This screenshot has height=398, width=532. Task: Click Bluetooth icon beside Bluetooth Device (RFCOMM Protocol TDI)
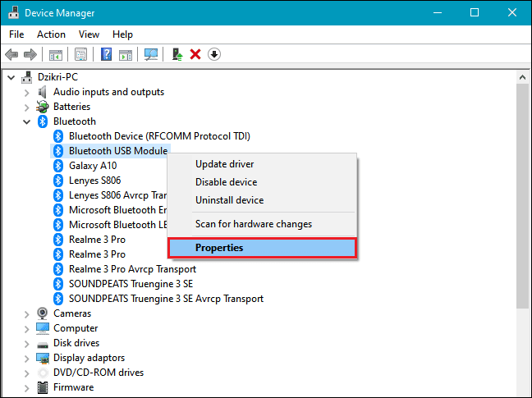[58, 136]
